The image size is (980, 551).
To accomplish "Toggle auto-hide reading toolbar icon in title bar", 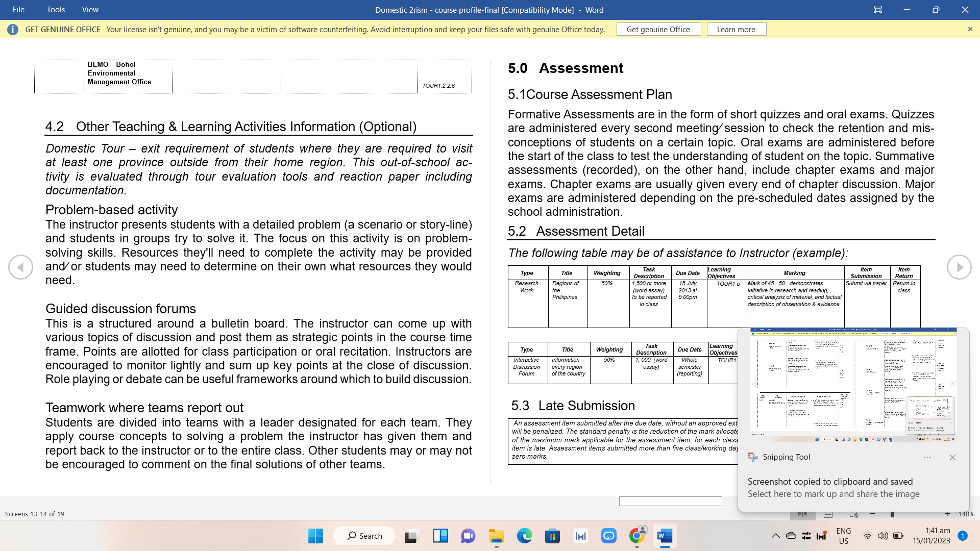I will point(878,10).
